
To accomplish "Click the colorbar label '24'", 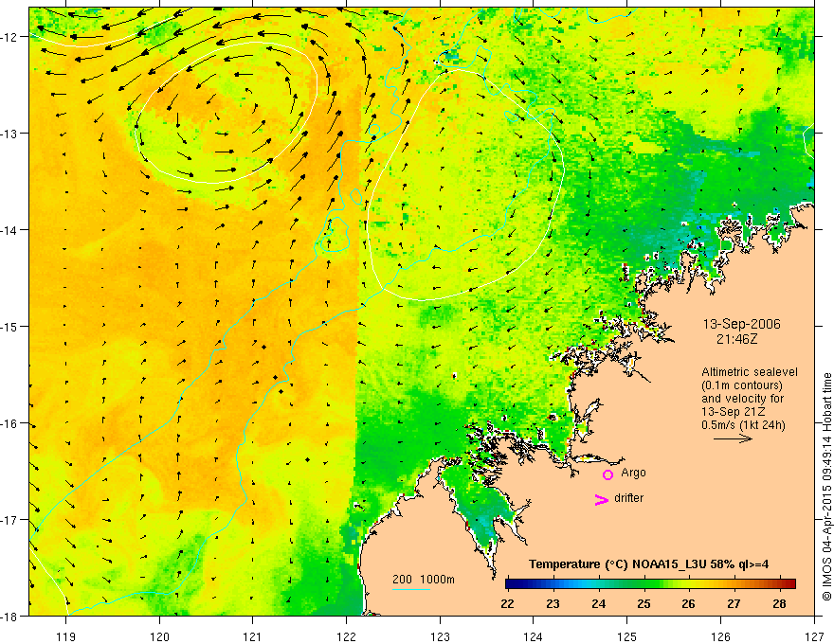I will (599, 604).
